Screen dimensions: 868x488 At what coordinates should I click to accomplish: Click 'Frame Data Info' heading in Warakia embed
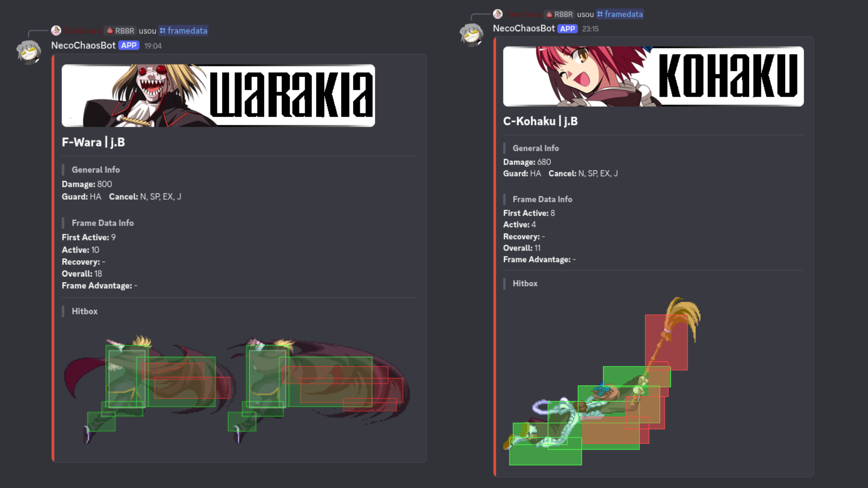tap(103, 223)
